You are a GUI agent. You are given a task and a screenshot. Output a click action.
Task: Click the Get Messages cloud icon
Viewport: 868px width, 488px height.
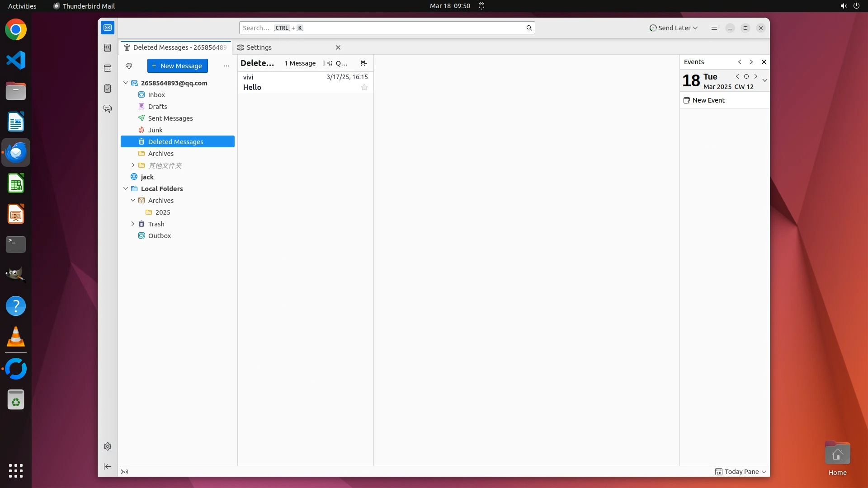[x=129, y=66]
